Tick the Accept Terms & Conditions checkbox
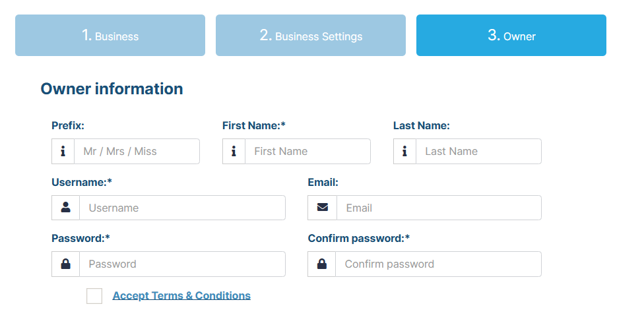Screen dimensions: 644x329 click(x=94, y=296)
